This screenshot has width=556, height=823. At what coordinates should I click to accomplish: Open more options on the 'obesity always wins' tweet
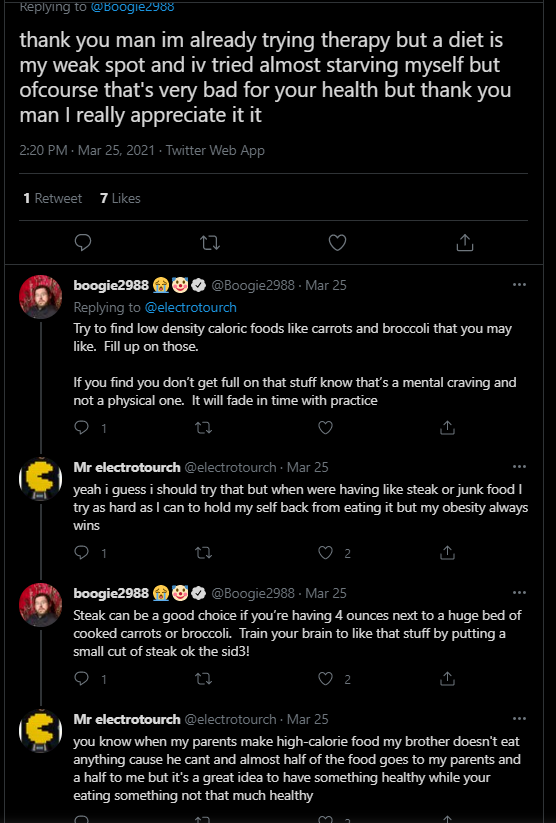pos(519,467)
